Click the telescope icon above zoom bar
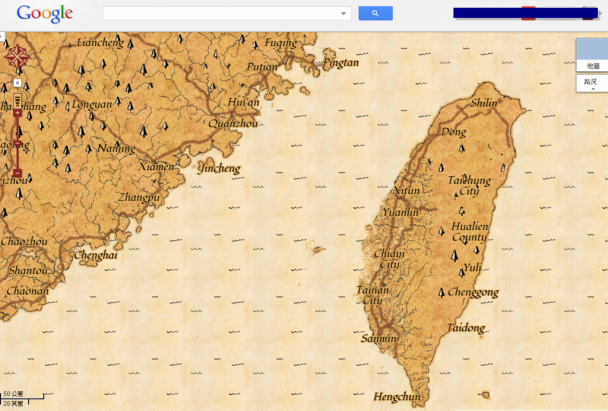 (17, 100)
